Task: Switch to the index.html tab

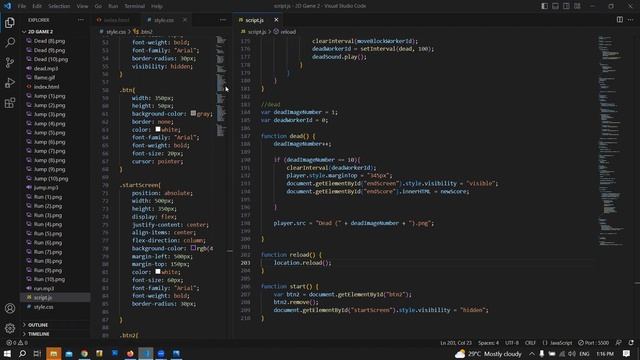Action: click(116, 20)
